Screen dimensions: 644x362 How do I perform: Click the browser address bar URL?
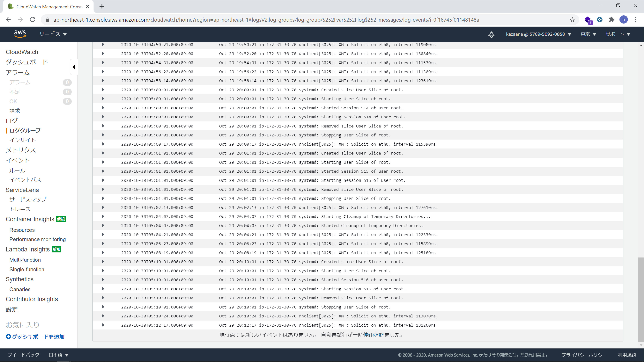(x=266, y=20)
